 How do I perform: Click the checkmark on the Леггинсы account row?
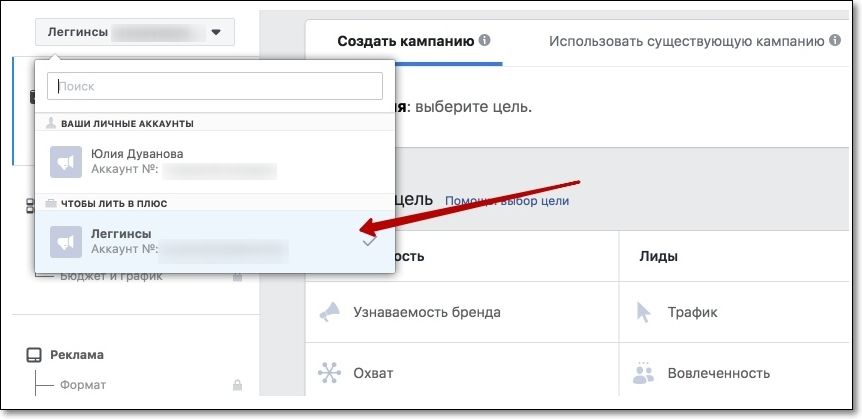370,241
